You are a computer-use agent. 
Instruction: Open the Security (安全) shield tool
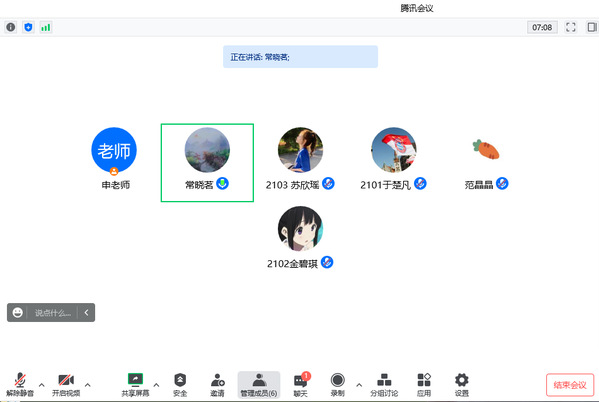tap(180, 385)
